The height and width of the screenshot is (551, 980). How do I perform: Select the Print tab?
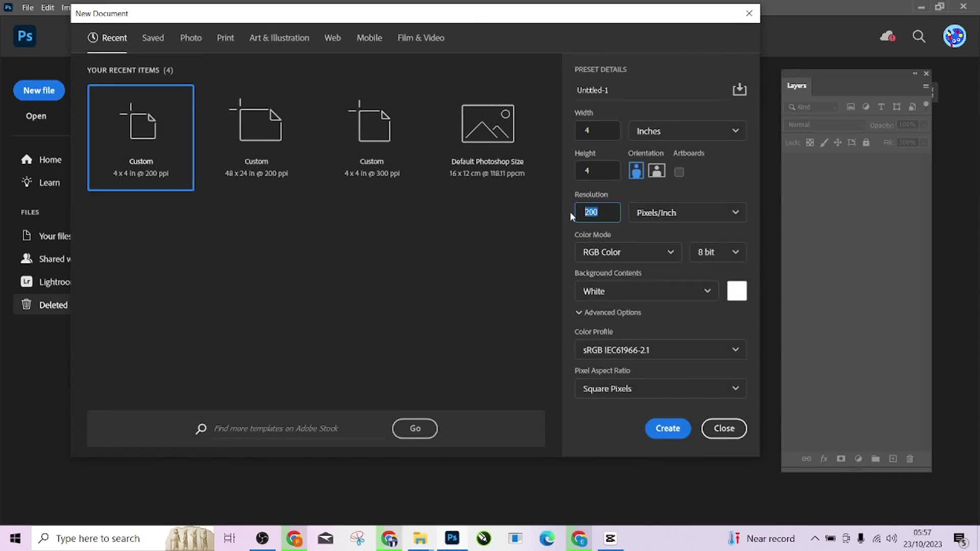[x=226, y=37]
